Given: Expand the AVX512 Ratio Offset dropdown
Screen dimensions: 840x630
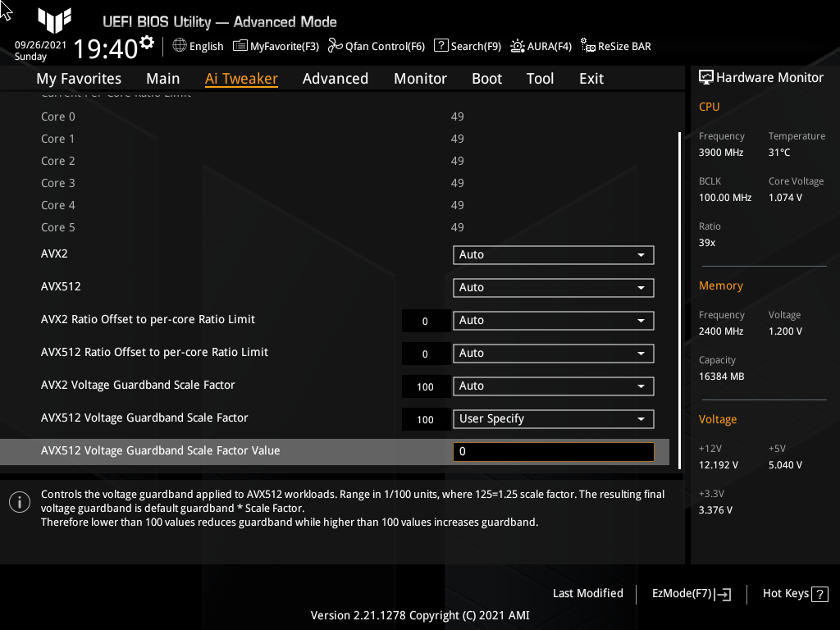Looking at the screenshot, I should pos(553,353).
